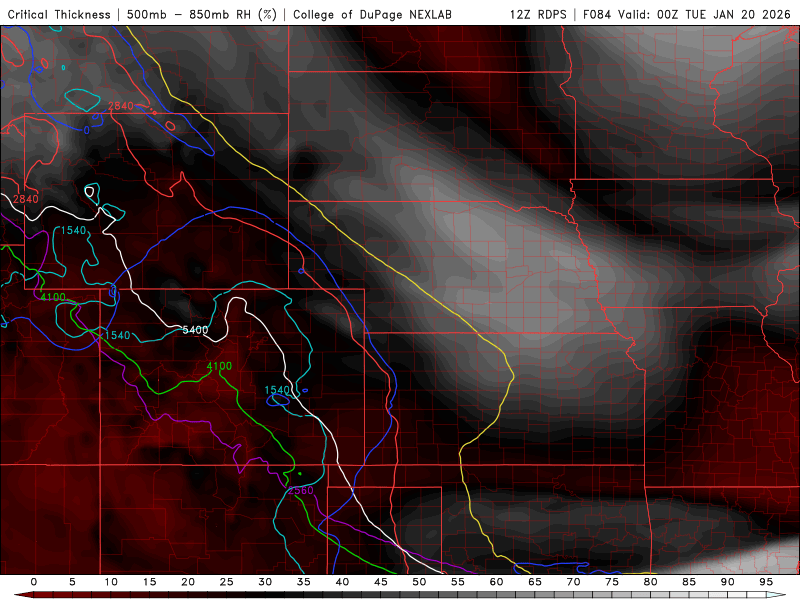This screenshot has width=800, height=600.
Task: Click the "25" tick label on the color bar
Action: click(227, 582)
